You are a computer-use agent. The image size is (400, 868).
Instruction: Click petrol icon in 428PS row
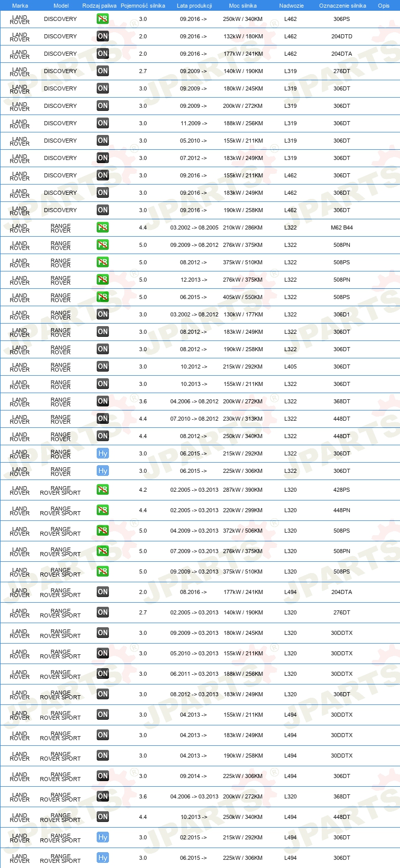103,490
